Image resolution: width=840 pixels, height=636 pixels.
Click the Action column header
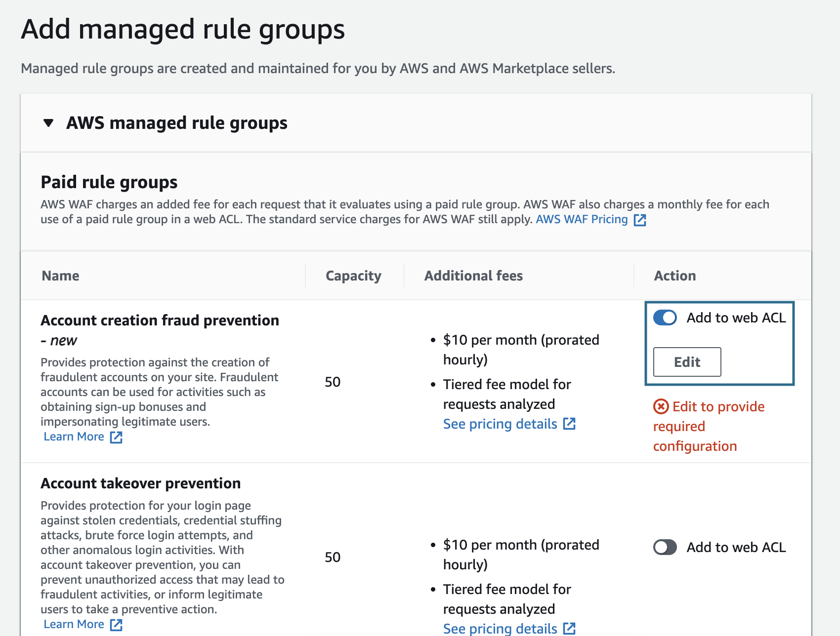(675, 276)
